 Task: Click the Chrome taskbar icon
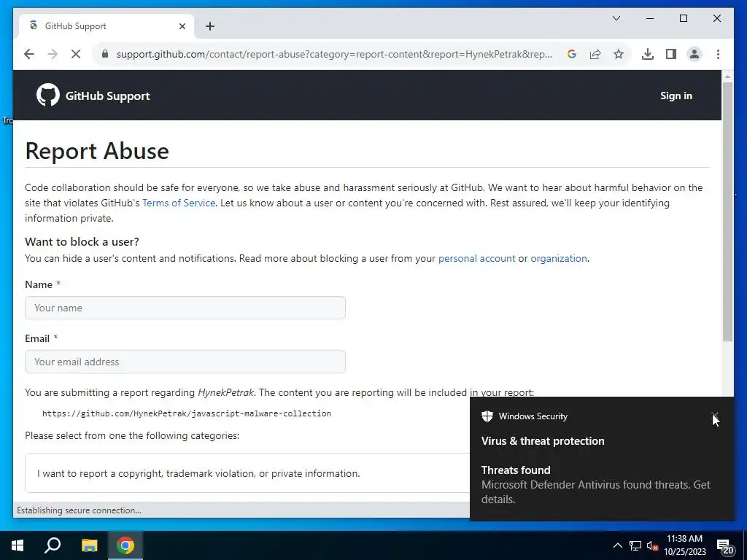coord(125,545)
